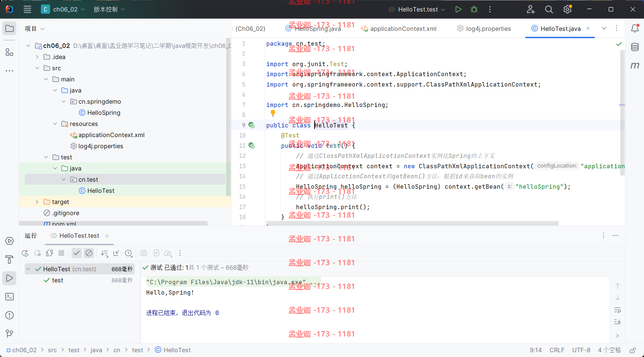Toggle auto-test rerun icon

pyautogui.click(x=49, y=253)
